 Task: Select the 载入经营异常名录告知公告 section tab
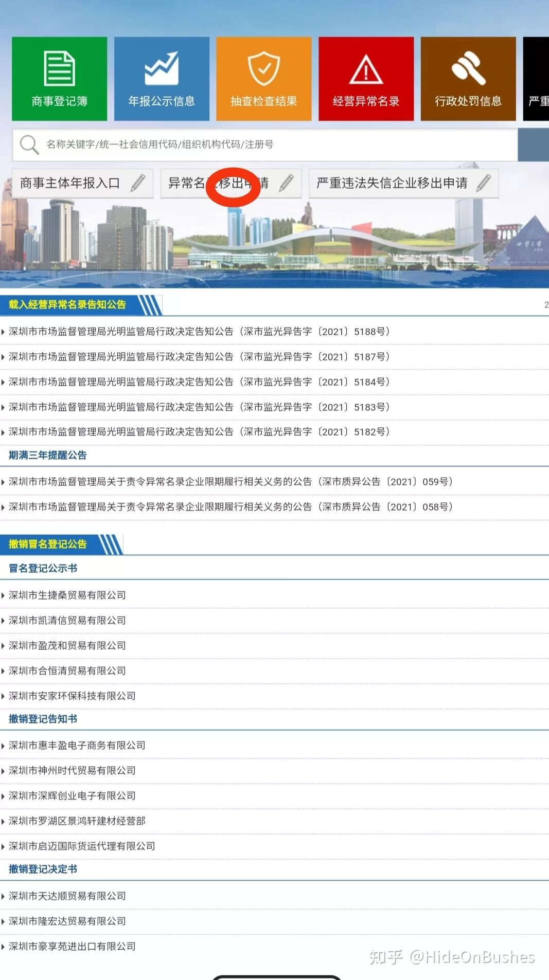click(67, 304)
